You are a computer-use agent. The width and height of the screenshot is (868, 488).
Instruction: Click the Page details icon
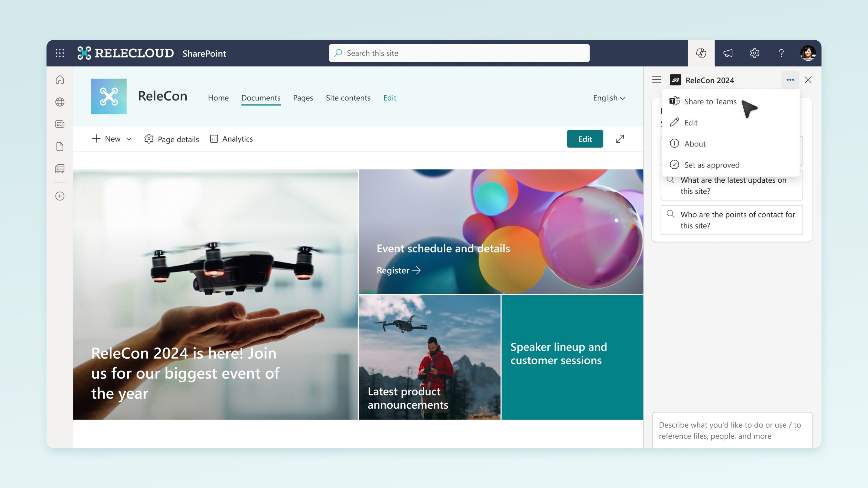(149, 139)
